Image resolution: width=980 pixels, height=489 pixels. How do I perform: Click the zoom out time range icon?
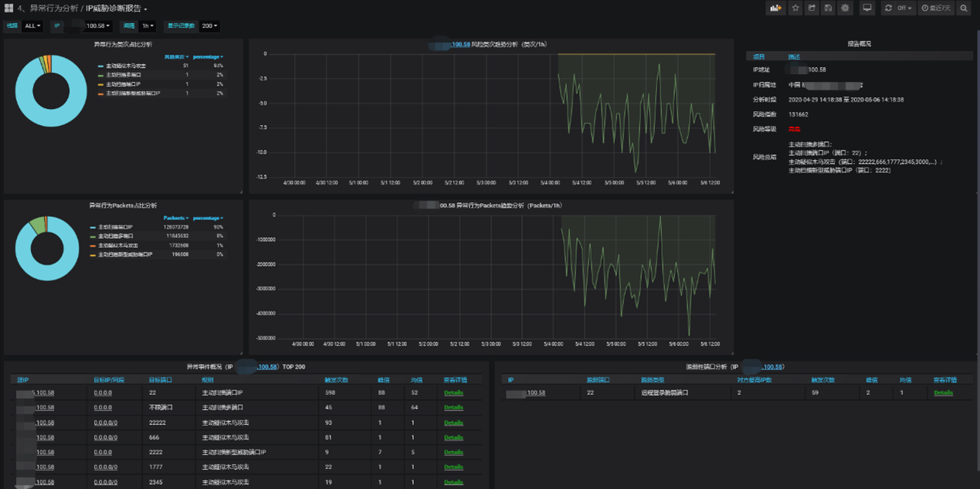click(x=963, y=8)
